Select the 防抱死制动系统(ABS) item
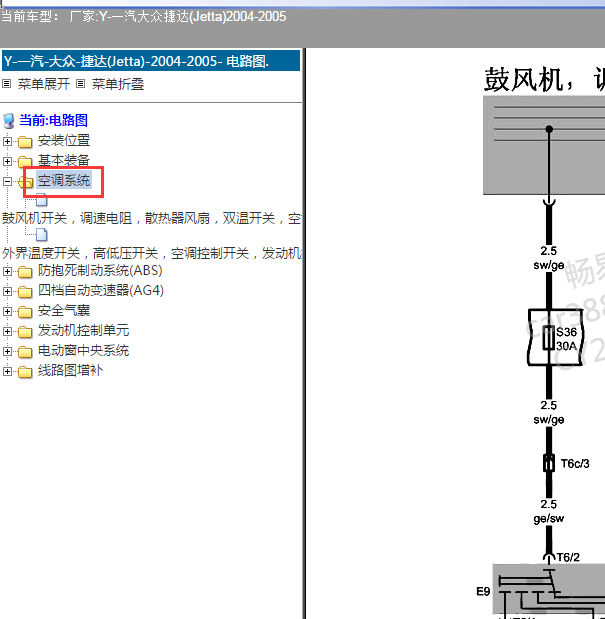605x619 pixels. pos(100,271)
